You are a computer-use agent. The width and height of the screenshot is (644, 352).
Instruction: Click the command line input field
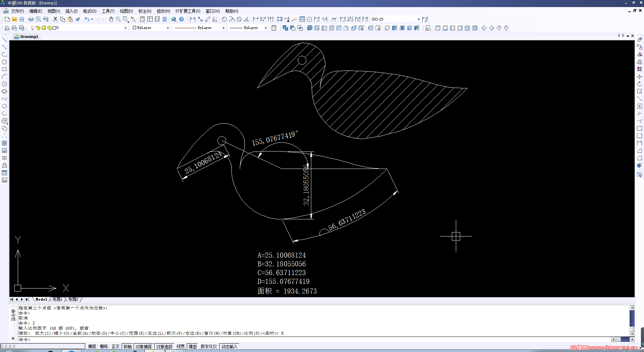coord(315,340)
